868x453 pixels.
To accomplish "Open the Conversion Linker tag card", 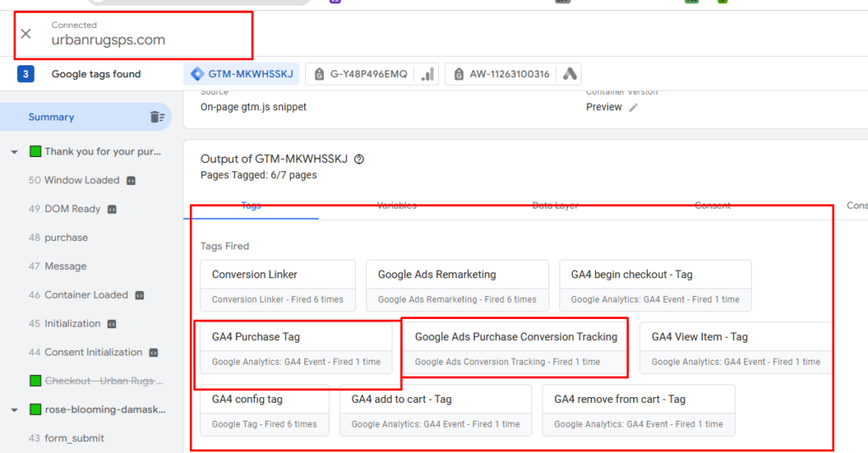I will [x=278, y=286].
